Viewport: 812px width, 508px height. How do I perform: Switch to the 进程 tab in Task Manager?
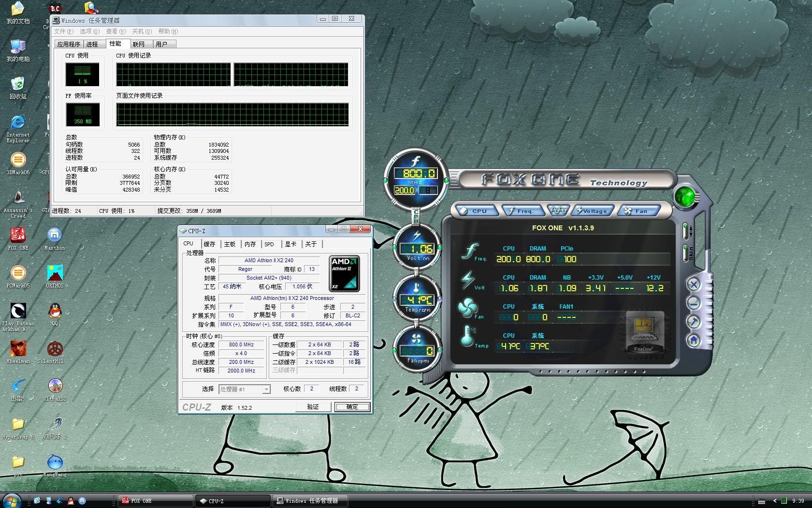(x=92, y=44)
